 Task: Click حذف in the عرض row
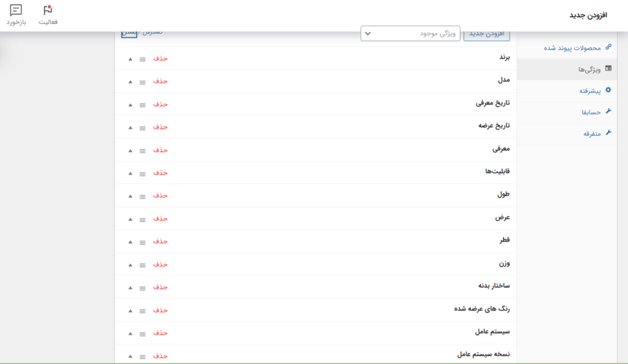click(160, 219)
